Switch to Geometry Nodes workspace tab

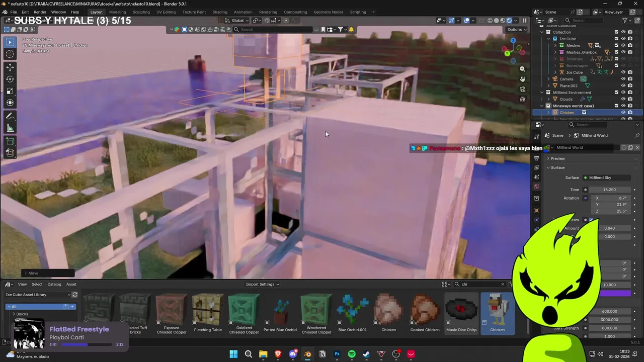(x=328, y=12)
